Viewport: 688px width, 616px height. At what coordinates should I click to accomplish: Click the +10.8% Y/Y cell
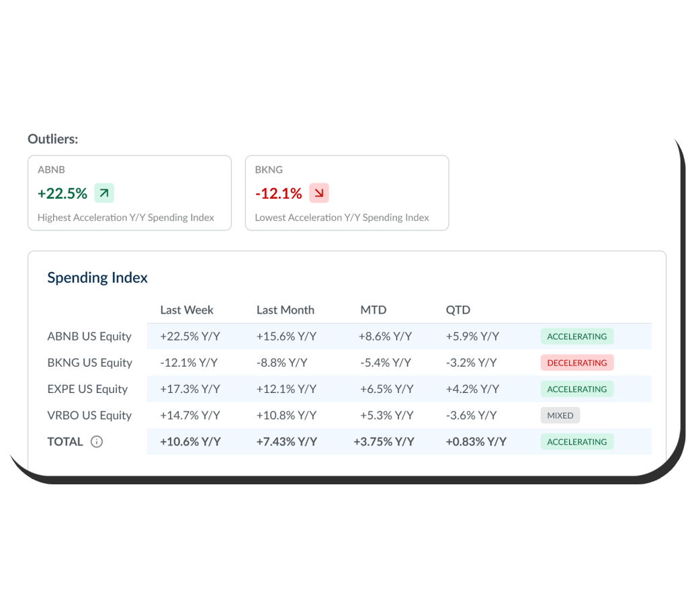(286, 416)
